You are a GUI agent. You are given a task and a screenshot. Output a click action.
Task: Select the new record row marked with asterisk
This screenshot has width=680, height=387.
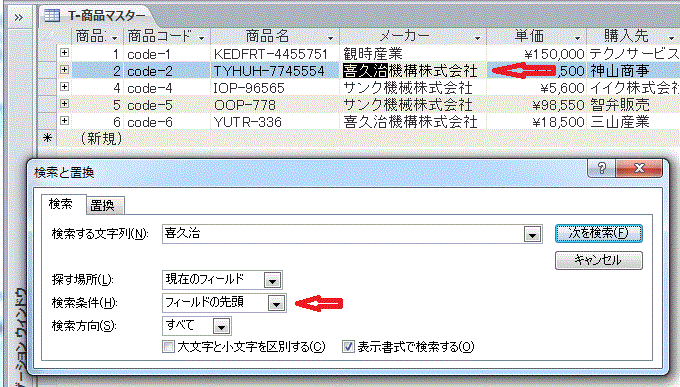click(x=47, y=138)
